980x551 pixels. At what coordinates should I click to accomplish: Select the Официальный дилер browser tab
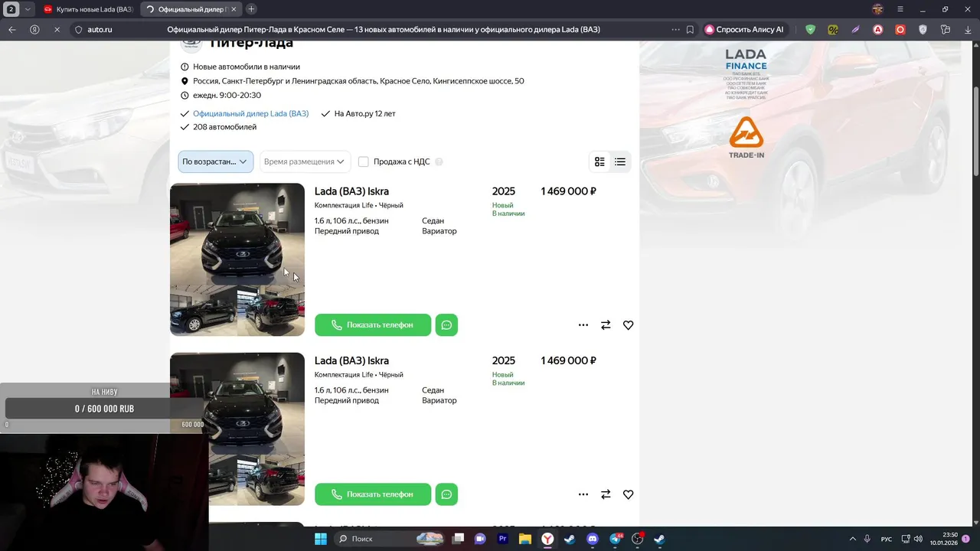pos(191,9)
